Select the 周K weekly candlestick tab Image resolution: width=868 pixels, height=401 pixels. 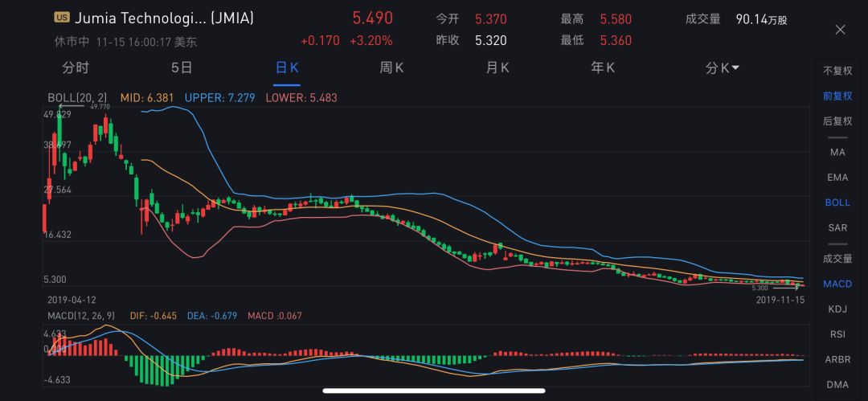point(391,68)
